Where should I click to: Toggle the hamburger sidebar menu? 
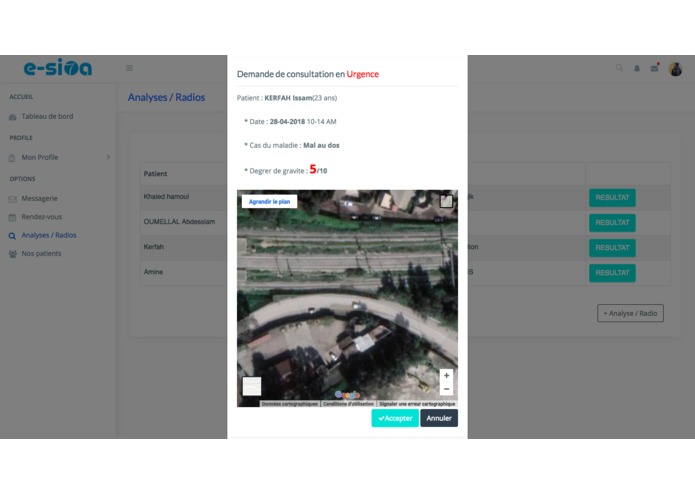point(129,68)
